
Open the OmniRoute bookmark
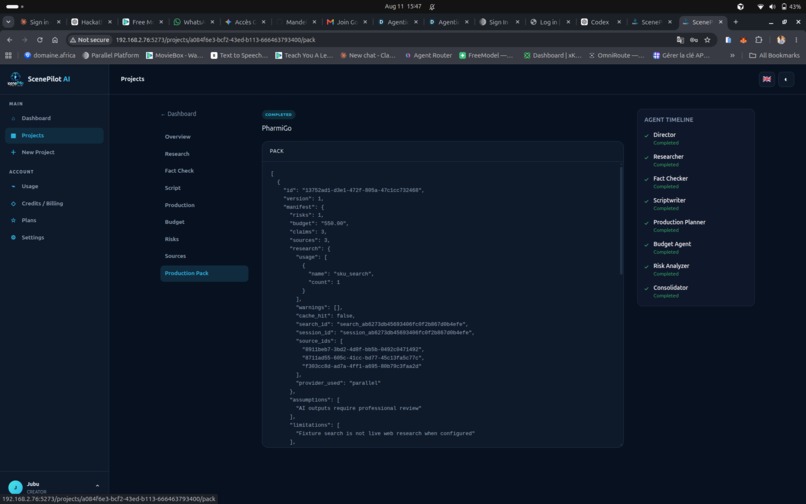coord(616,55)
